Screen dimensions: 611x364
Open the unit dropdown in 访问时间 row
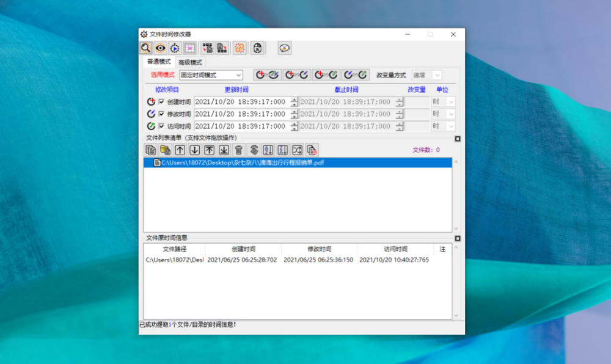(x=444, y=126)
